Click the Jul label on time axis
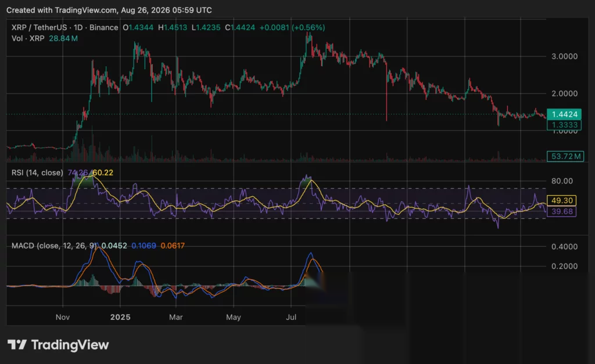Screen dimensions: 595x364 [291, 317]
